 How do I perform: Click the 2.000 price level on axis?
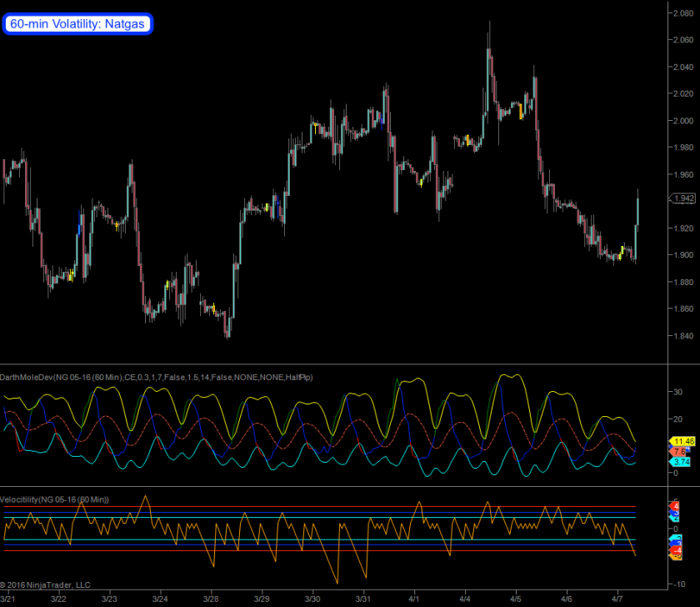point(682,120)
